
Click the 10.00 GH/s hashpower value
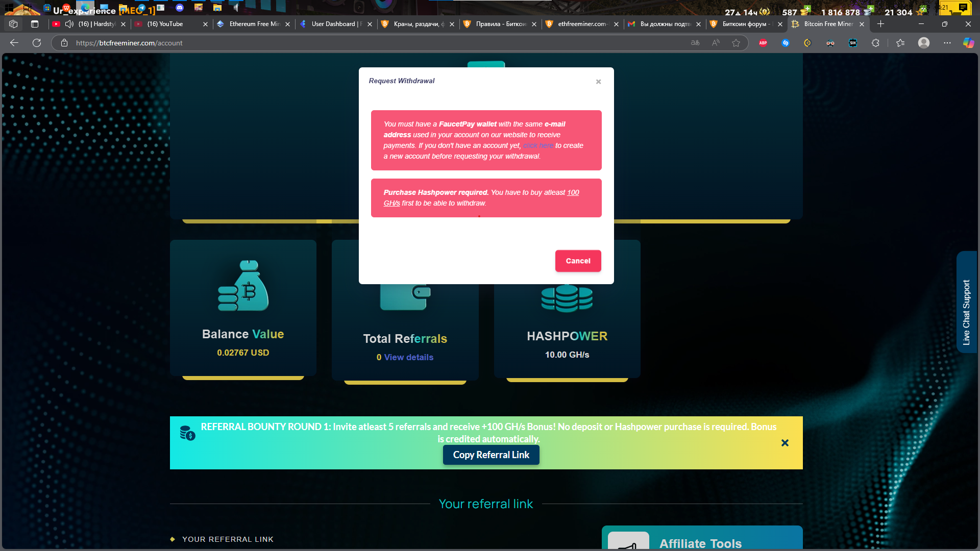567,355
